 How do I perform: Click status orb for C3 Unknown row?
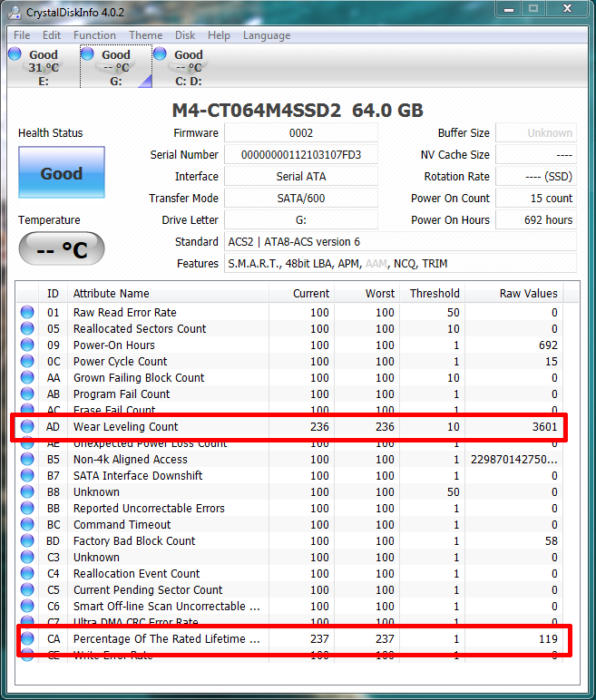(27, 557)
